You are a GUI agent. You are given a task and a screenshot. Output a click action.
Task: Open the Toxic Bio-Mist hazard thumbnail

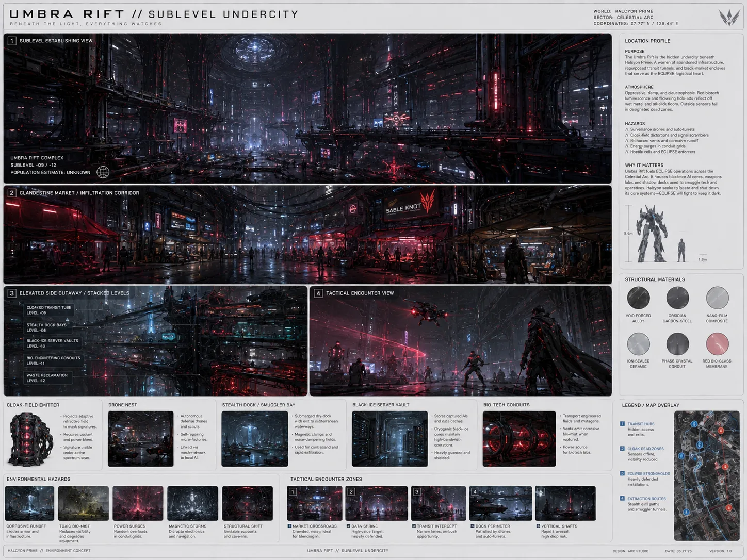point(84,503)
